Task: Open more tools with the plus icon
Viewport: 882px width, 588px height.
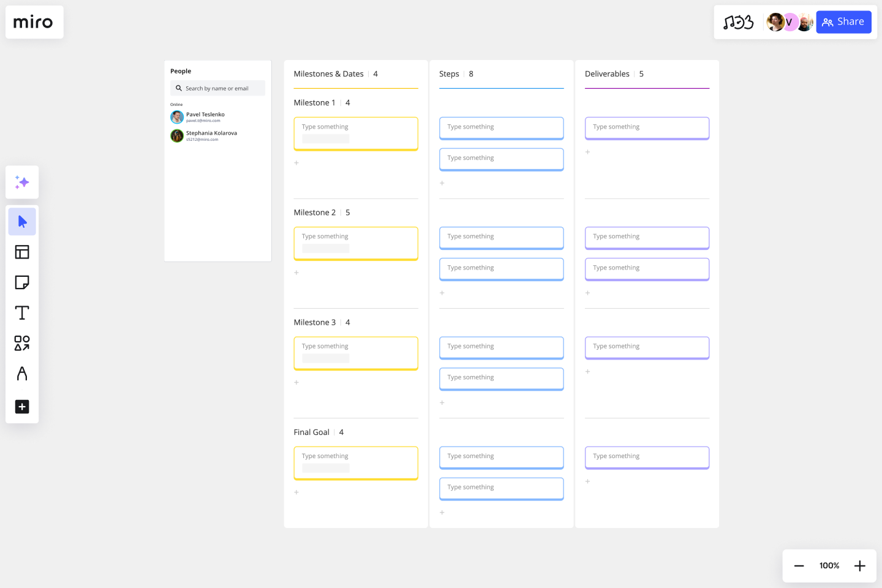Action: click(x=22, y=407)
